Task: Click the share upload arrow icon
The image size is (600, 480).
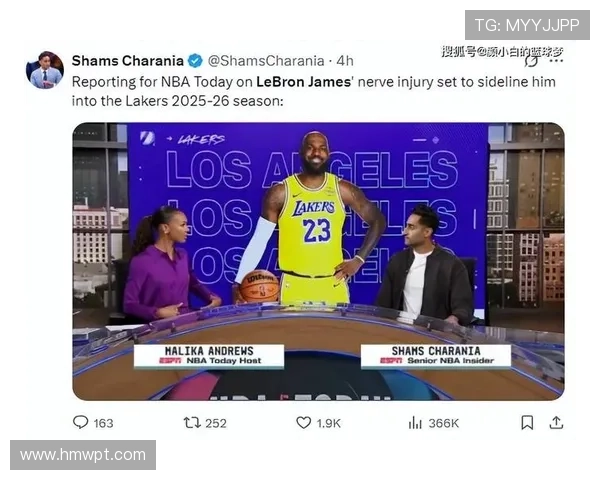Action: click(556, 423)
